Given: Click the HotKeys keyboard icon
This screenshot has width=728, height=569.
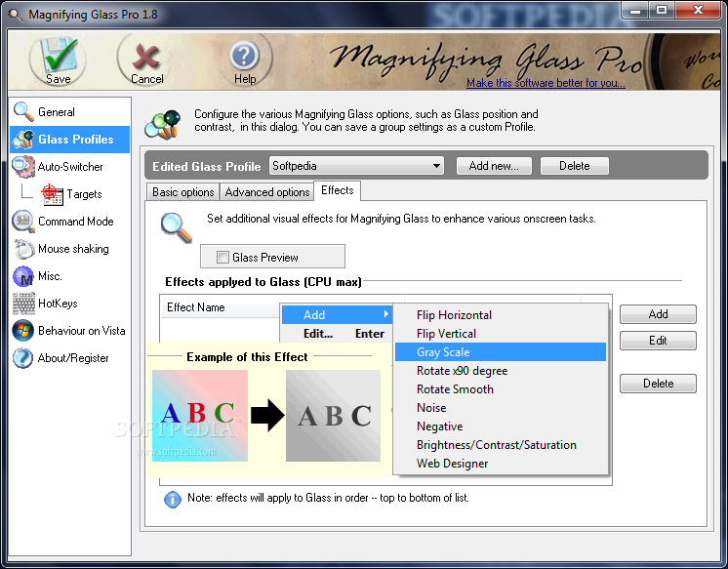Looking at the screenshot, I should click(23, 304).
